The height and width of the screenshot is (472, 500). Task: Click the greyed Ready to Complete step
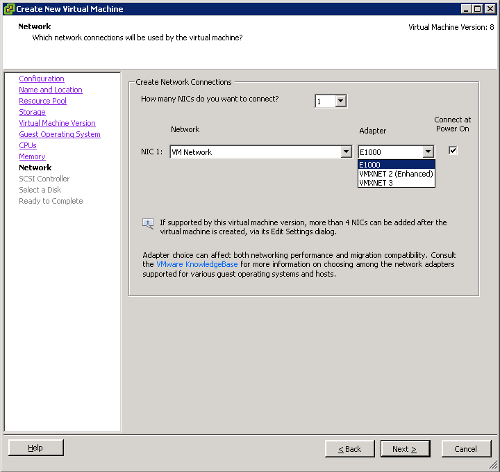click(x=51, y=201)
